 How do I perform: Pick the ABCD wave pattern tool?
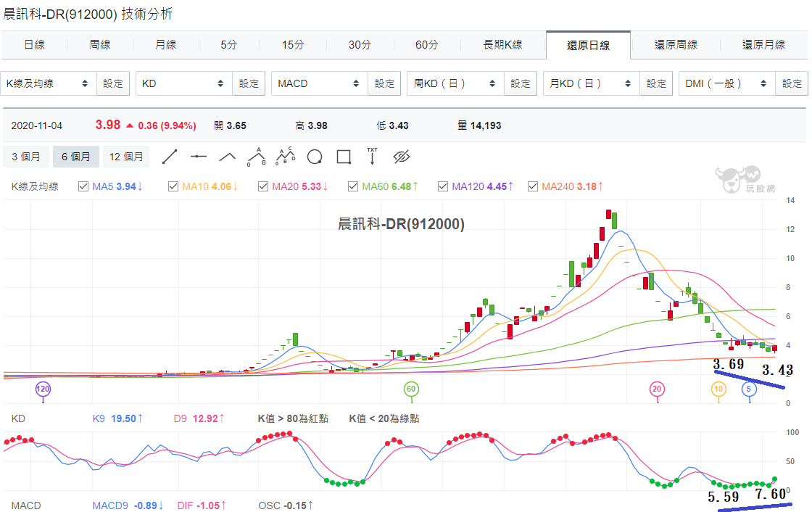click(x=286, y=156)
